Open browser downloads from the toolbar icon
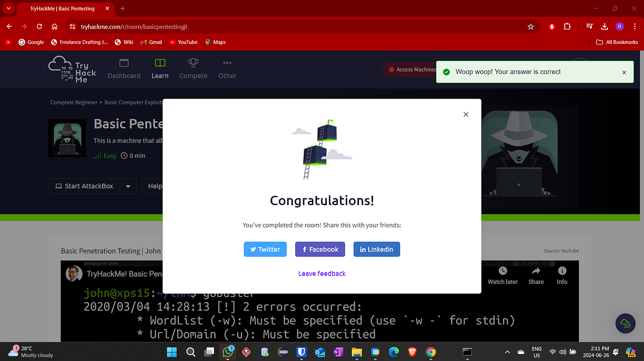The width and height of the screenshot is (644, 361). coord(604,26)
